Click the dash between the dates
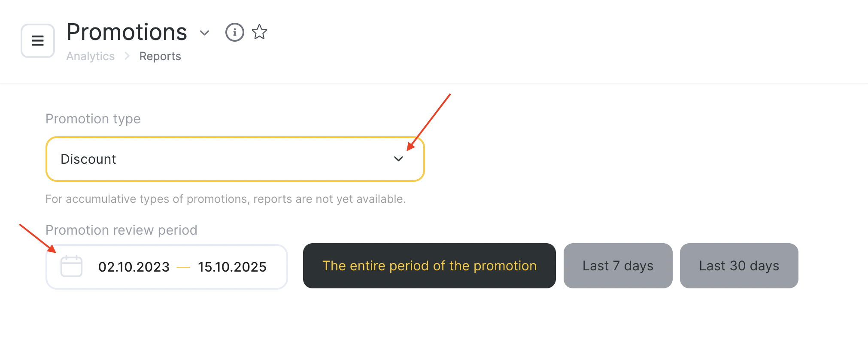Image resolution: width=868 pixels, height=361 pixels. pyautogui.click(x=183, y=267)
